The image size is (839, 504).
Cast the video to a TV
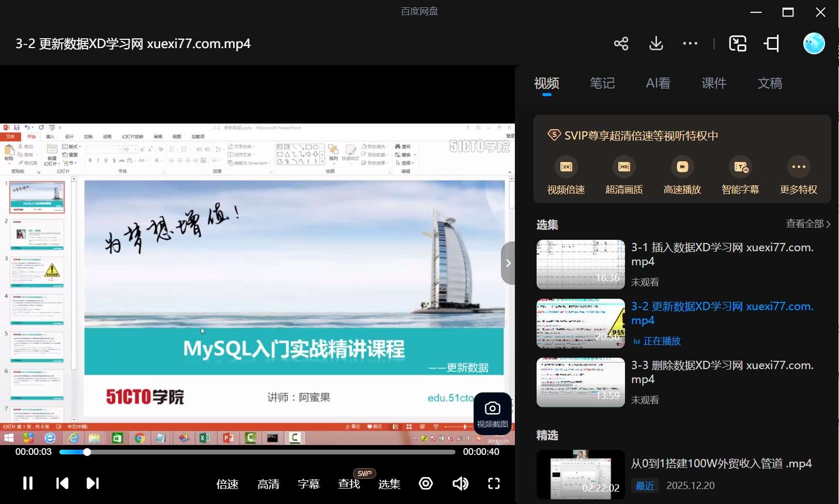click(x=771, y=43)
